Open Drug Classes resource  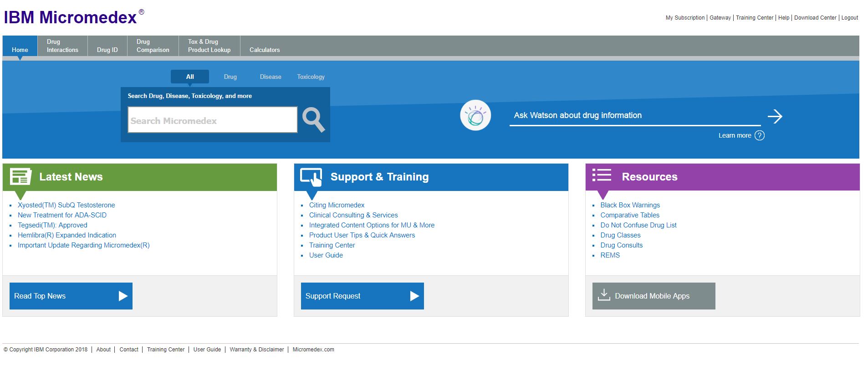point(621,235)
